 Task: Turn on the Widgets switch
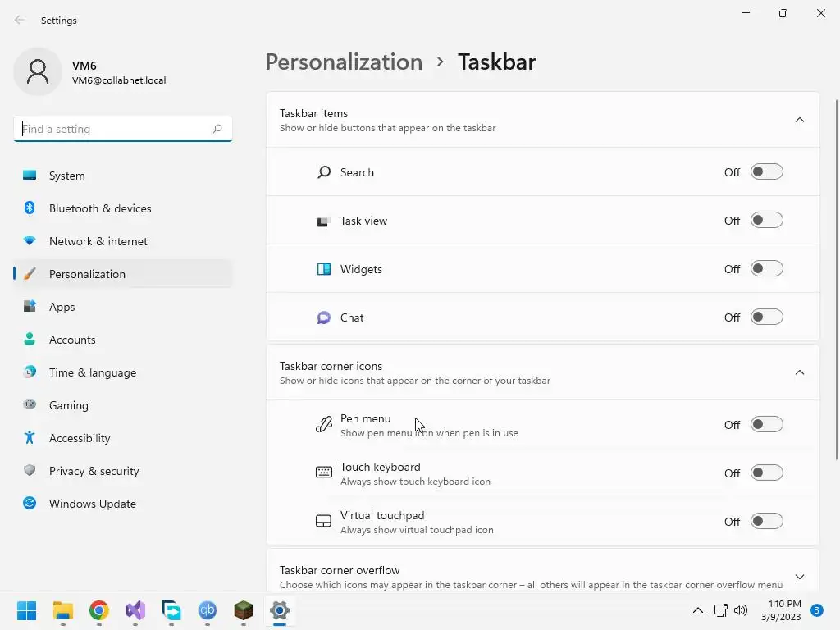[x=767, y=268]
